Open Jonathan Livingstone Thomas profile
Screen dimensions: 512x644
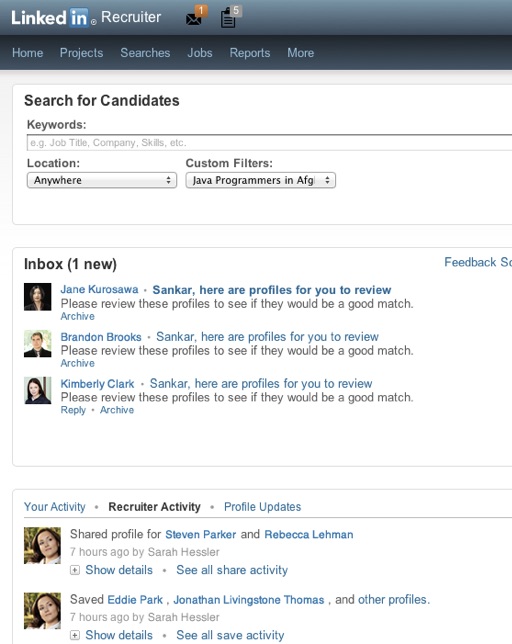249,600
